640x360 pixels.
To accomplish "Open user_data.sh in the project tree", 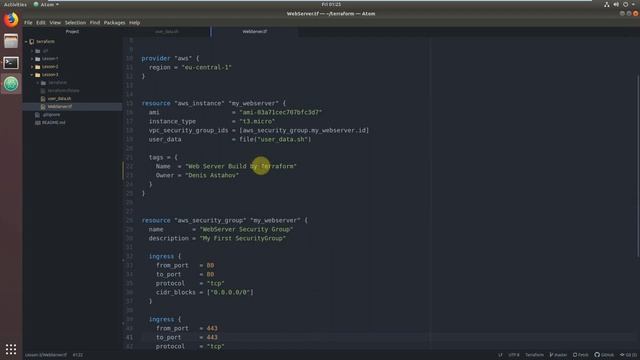I will point(59,98).
